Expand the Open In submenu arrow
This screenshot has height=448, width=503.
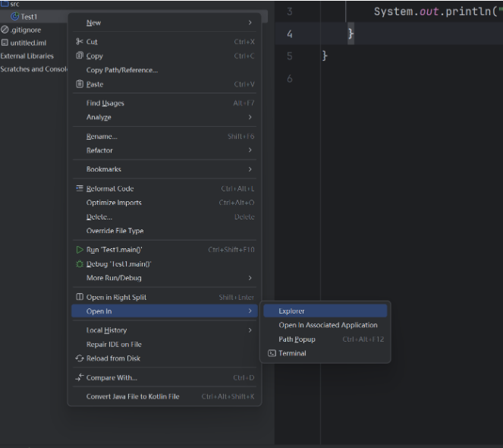click(x=250, y=311)
